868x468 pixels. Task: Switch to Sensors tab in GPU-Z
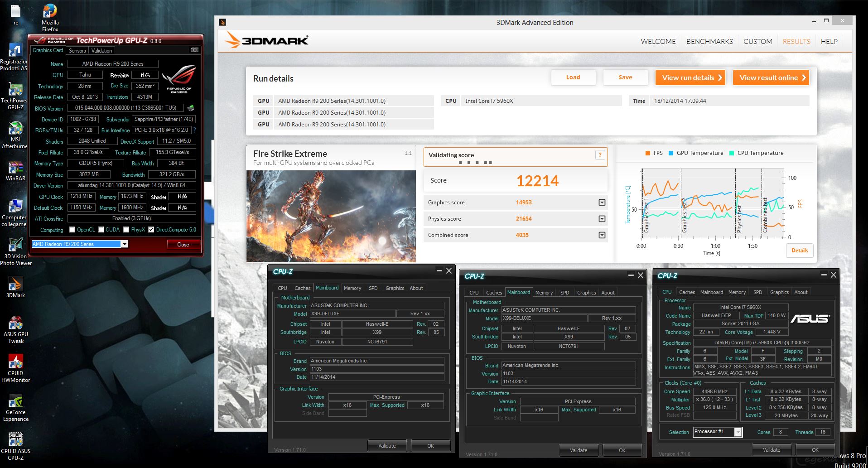tap(77, 51)
